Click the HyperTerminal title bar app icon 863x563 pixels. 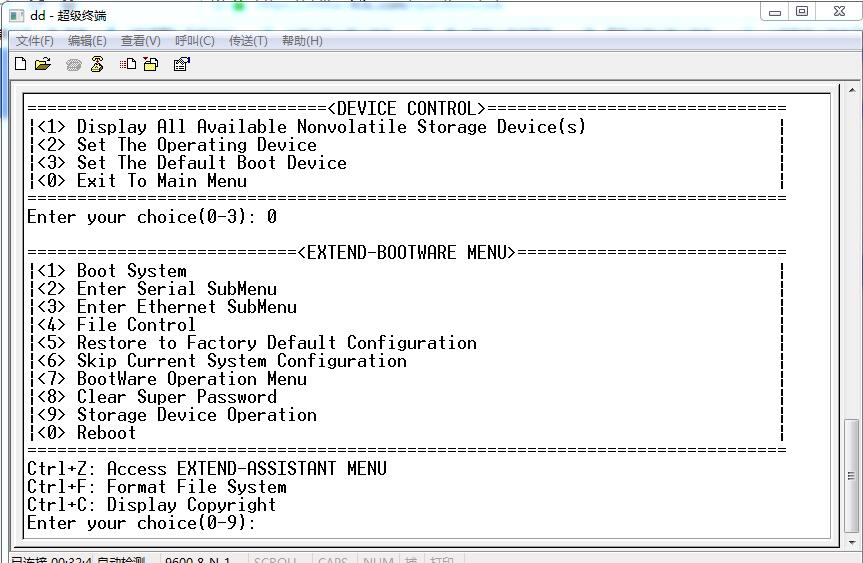[17, 15]
